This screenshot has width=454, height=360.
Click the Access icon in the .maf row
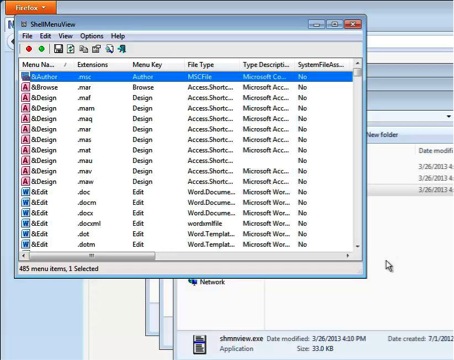[25, 98]
